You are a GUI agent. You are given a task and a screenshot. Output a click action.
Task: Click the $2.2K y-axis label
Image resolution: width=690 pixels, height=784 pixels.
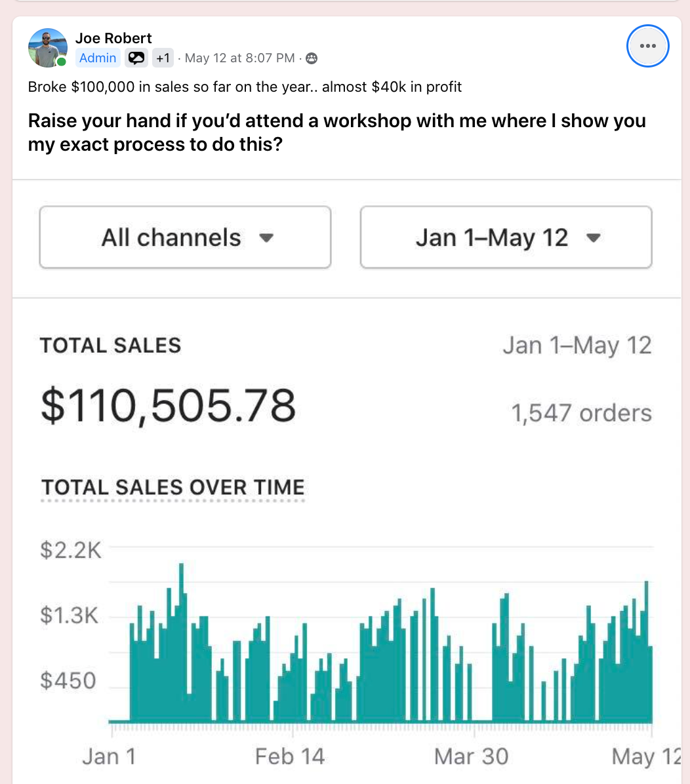tap(71, 549)
